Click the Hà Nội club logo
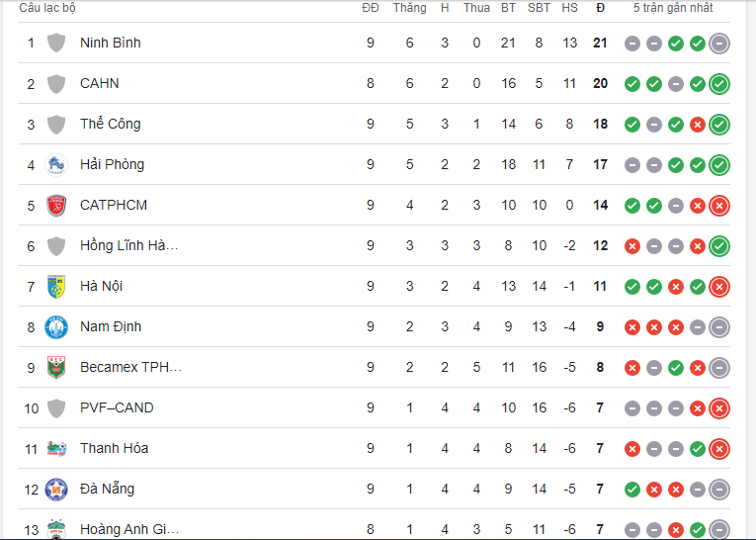Image resolution: width=756 pixels, height=540 pixels. [56, 286]
